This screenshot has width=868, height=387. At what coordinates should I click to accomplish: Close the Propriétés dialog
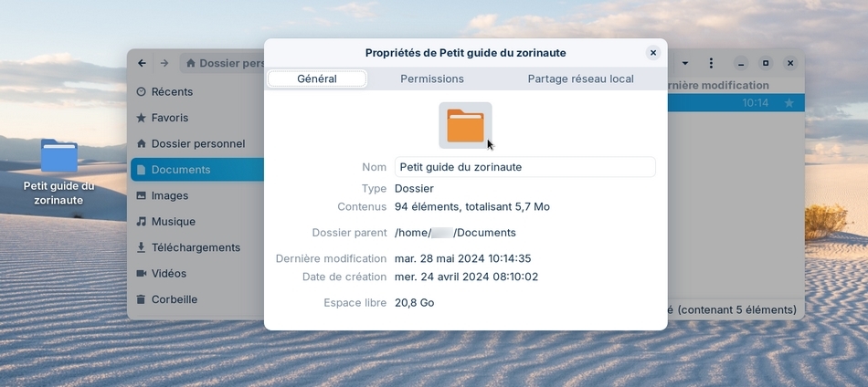652,53
